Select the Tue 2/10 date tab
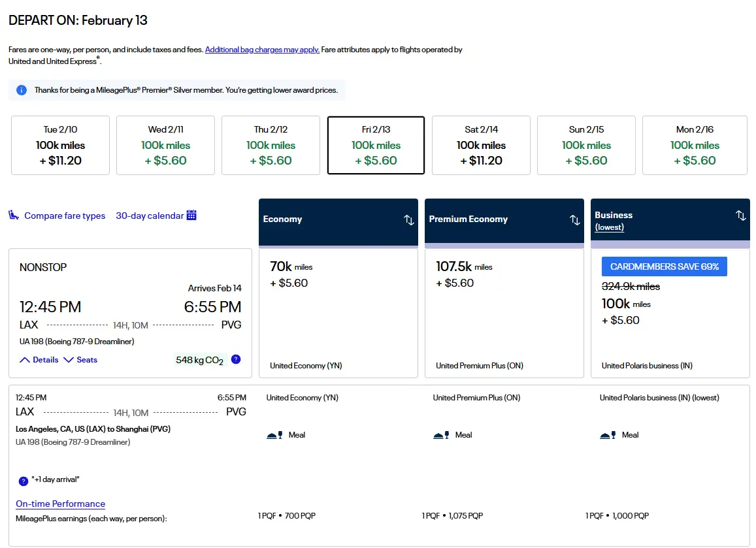This screenshot has width=756, height=548. 60,145
